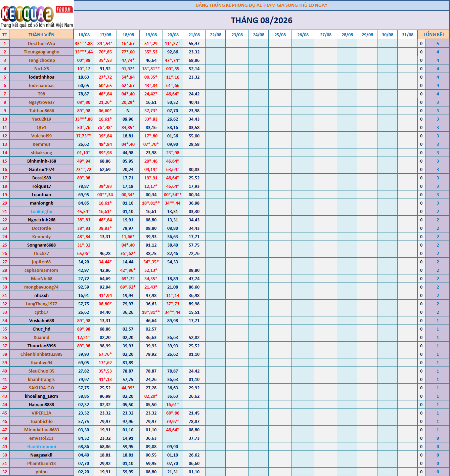Click member name mongbavuong74
The height and width of the screenshot is (476, 450).
click(x=41, y=287)
